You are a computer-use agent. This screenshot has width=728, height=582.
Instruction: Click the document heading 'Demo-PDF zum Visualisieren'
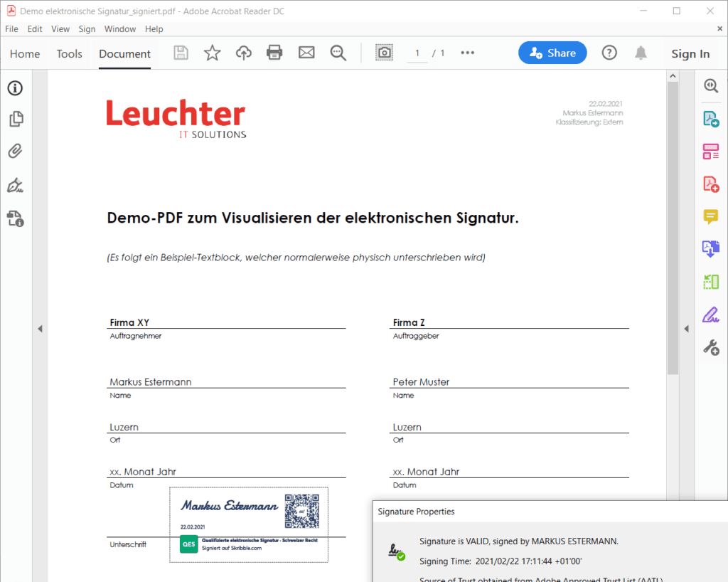313,218
